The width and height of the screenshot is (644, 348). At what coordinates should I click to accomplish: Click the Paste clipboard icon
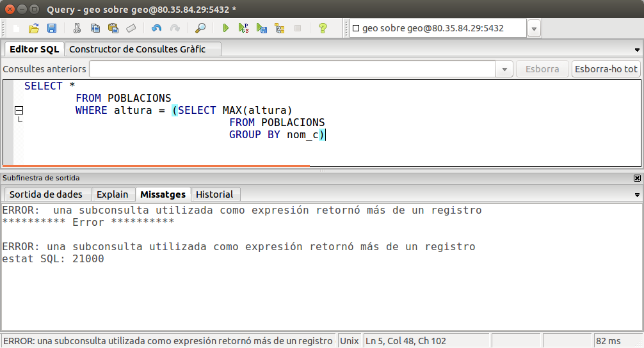pyautogui.click(x=113, y=28)
